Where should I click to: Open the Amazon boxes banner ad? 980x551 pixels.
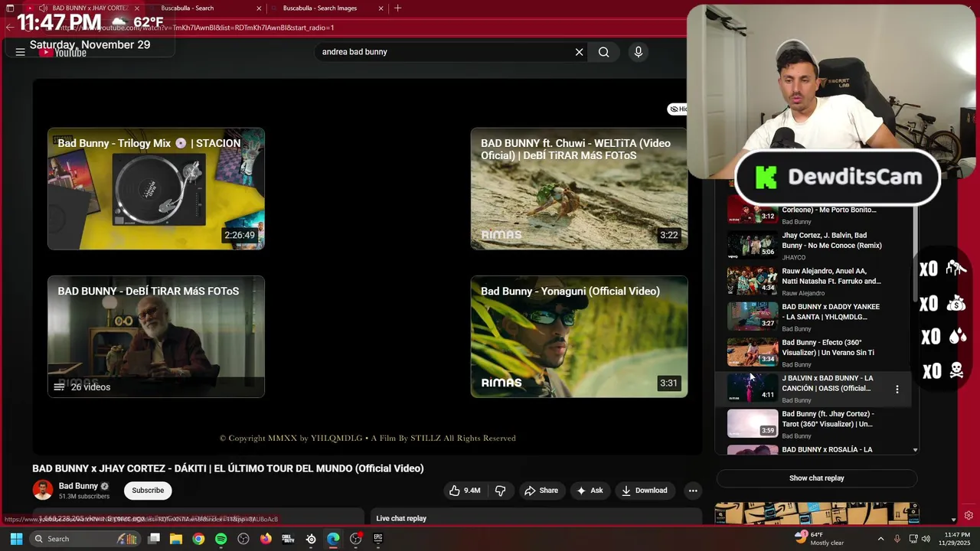point(817,514)
